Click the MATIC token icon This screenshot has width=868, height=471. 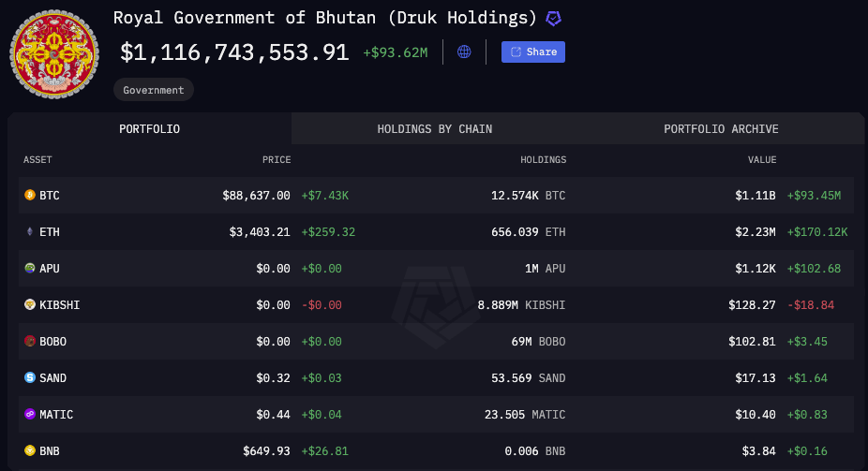(30, 414)
